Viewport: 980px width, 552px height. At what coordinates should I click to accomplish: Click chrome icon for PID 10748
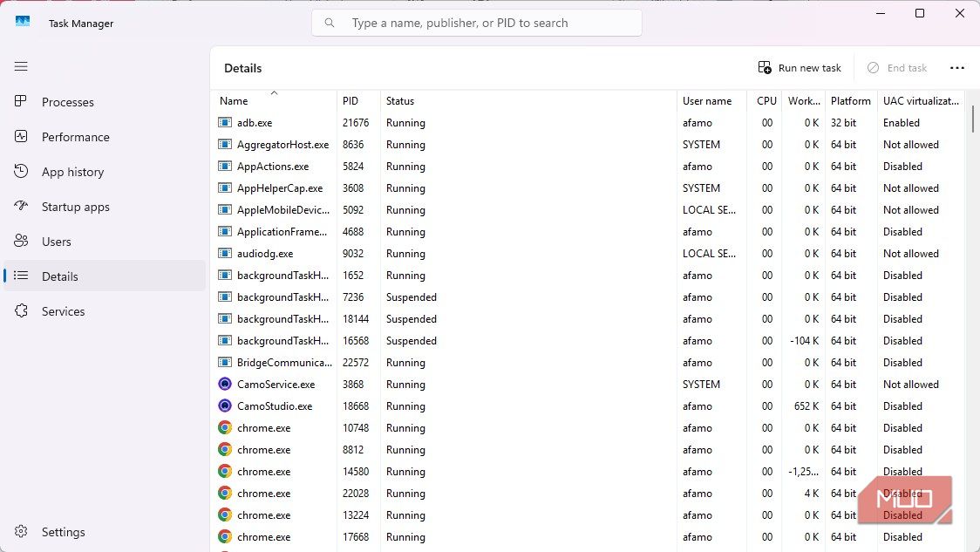pos(225,427)
